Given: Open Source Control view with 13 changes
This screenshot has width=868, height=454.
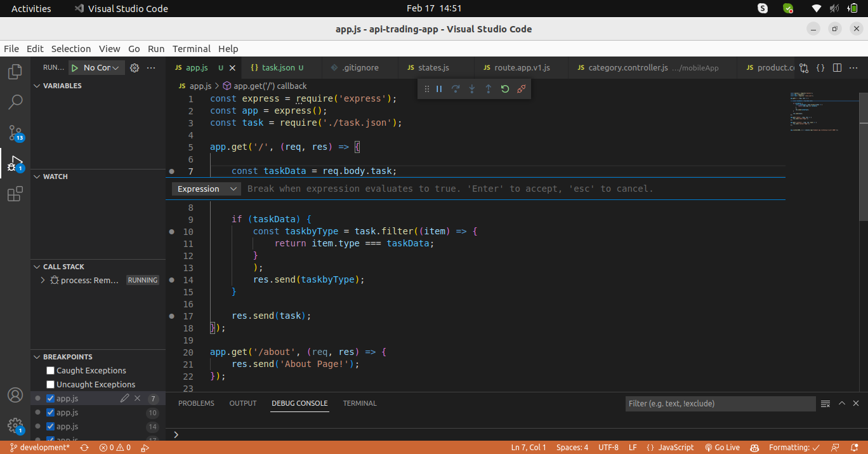Looking at the screenshot, I should coord(15,133).
